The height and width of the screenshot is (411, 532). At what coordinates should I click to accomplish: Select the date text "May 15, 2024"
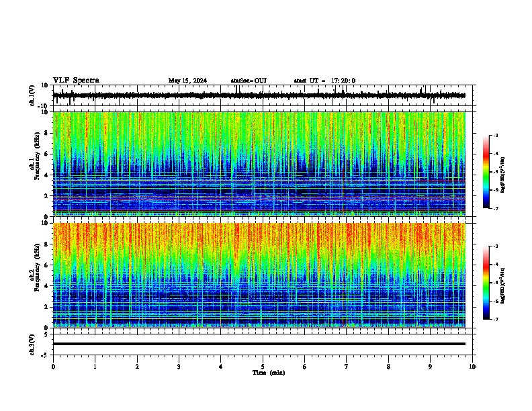(x=187, y=81)
